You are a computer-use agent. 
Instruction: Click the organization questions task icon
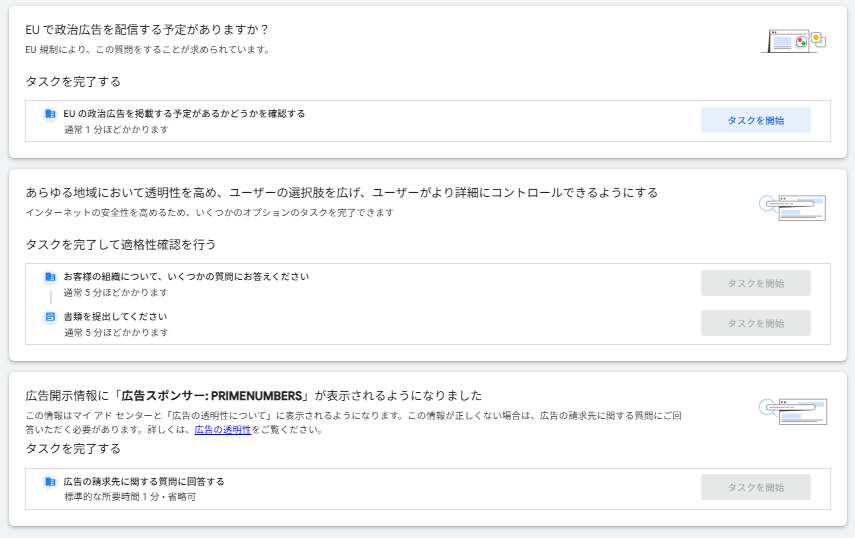(x=50, y=277)
